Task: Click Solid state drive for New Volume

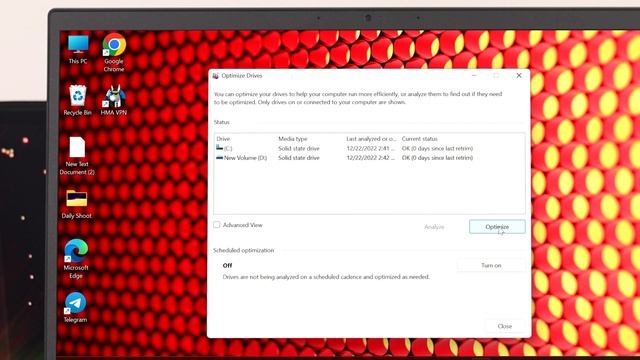Action: click(299, 158)
